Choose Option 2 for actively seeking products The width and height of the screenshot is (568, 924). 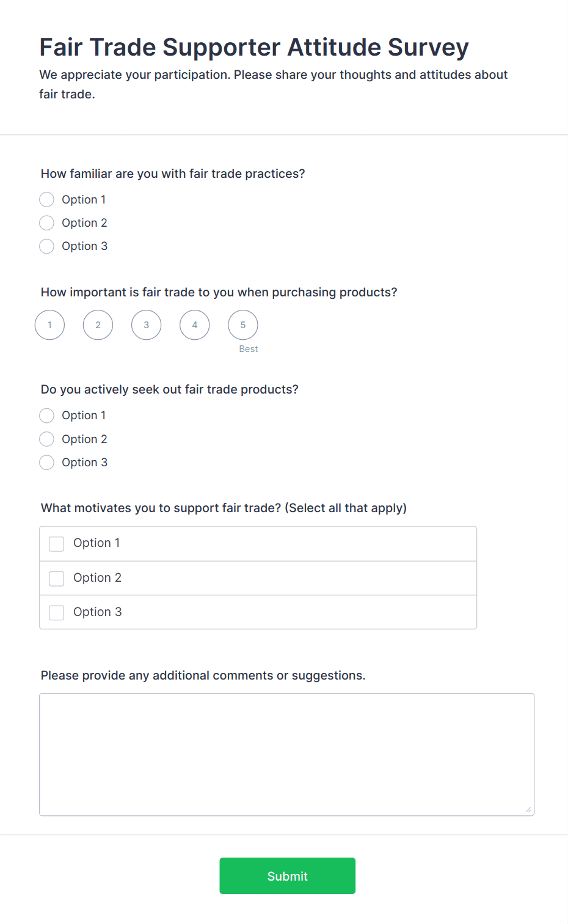[x=47, y=439]
